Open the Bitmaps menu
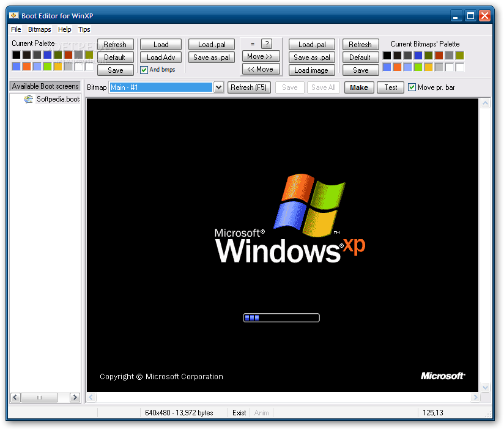 click(x=39, y=29)
